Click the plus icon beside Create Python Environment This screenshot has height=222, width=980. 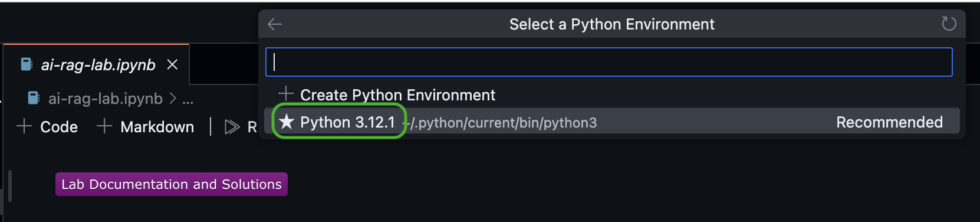[x=286, y=94]
